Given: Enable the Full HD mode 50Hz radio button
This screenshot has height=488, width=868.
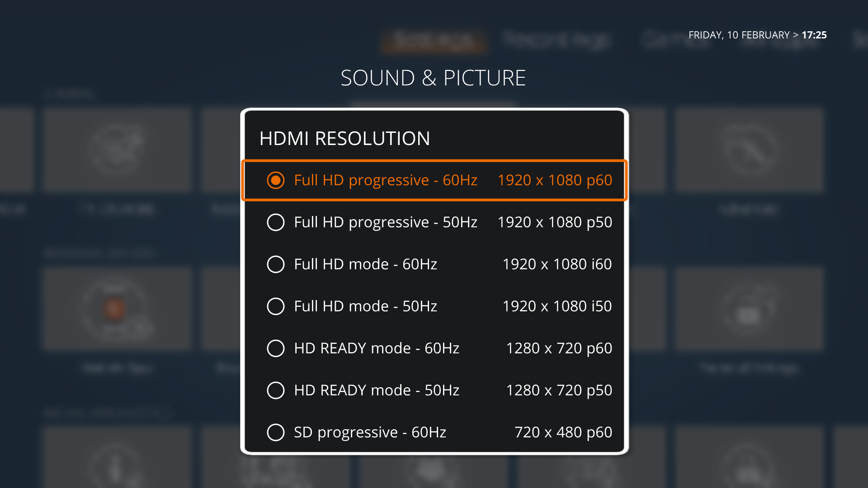Looking at the screenshot, I should pos(276,306).
